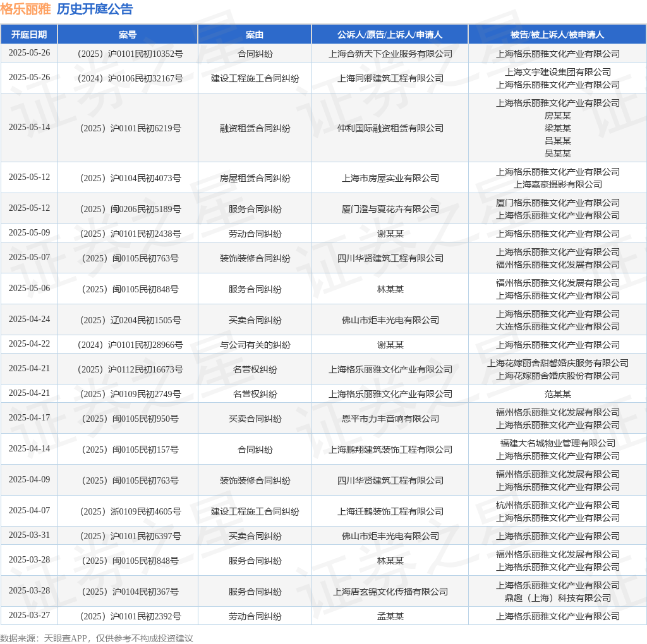Click the 公诉人/原告/上诉人/申请人 column header
The width and height of the screenshot is (647, 644).
390,35
